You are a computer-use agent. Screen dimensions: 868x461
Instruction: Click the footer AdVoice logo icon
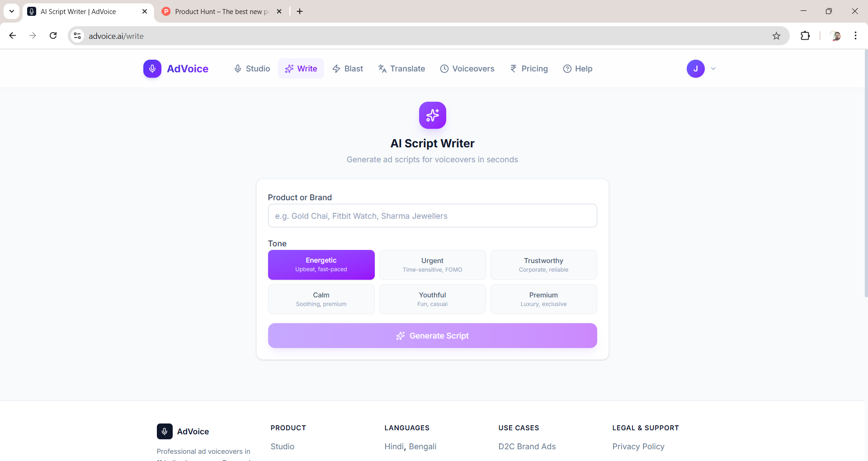click(165, 431)
